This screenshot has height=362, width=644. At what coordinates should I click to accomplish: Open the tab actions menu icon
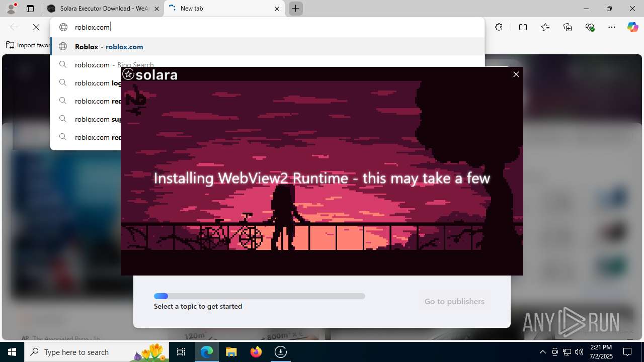coord(30,9)
